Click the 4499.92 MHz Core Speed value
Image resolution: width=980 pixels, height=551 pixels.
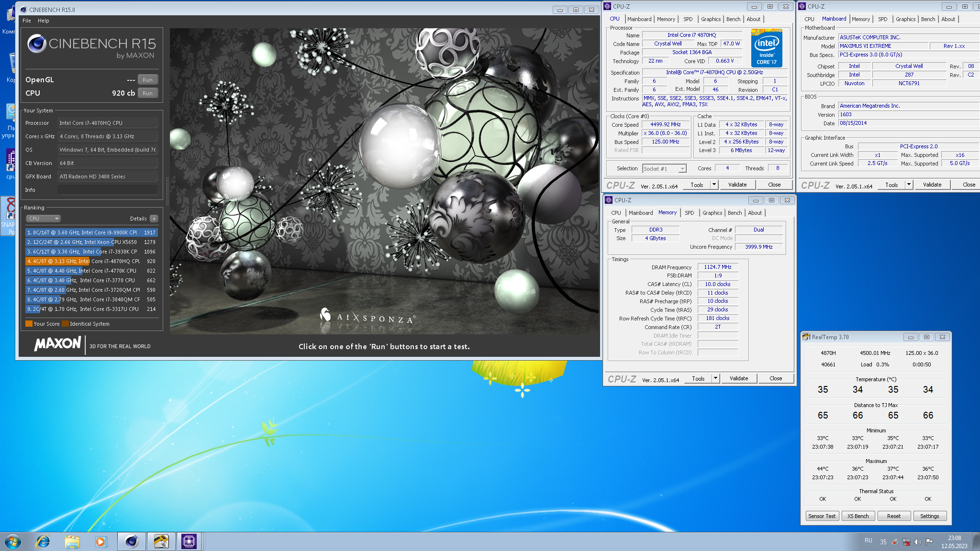pyautogui.click(x=666, y=124)
